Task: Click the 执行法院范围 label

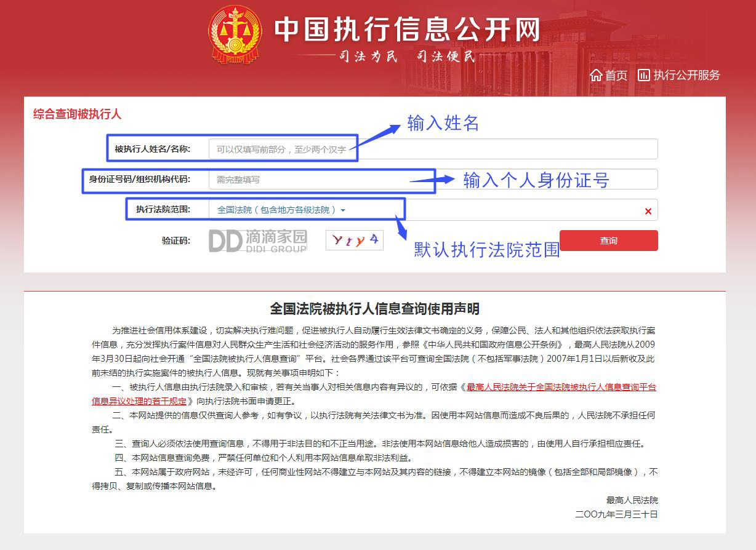Action: (x=163, y=209)
